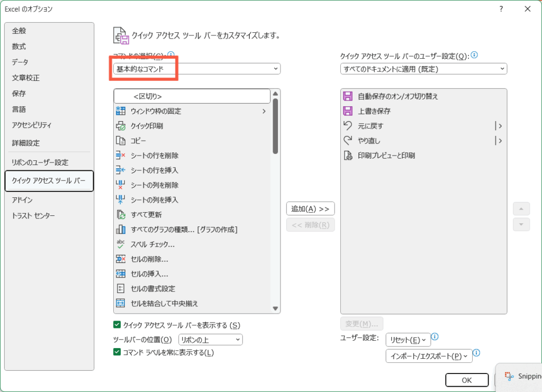The height and width of the screenshot is (392, 542).
Task: Click info icon next to インポート/エクスポート button
Action: (476, 353)
